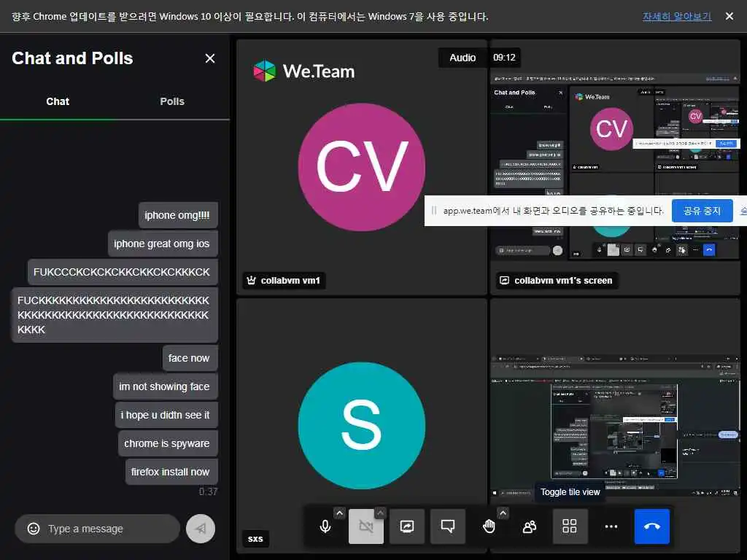This screenshot has height=560, width=747.
Task: Switch to the Chat tab
Action: (x=58, y=101)
